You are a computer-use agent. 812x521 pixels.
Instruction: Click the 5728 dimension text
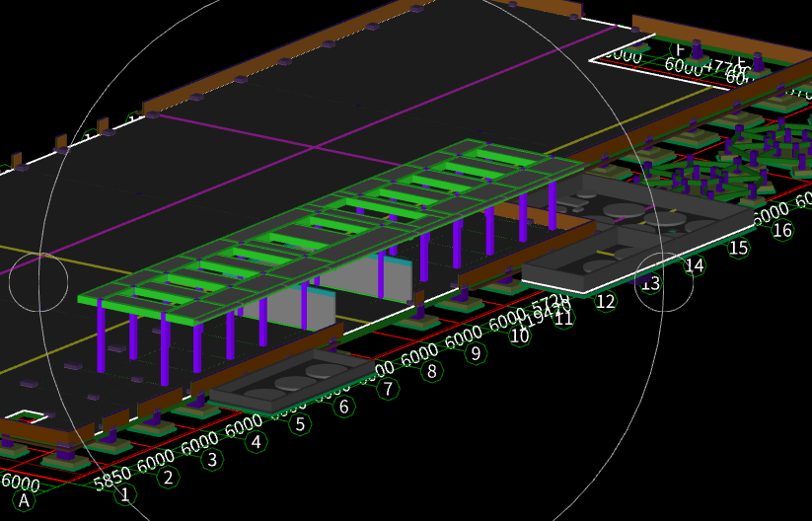pyautogui.click(x=550, y=304)
